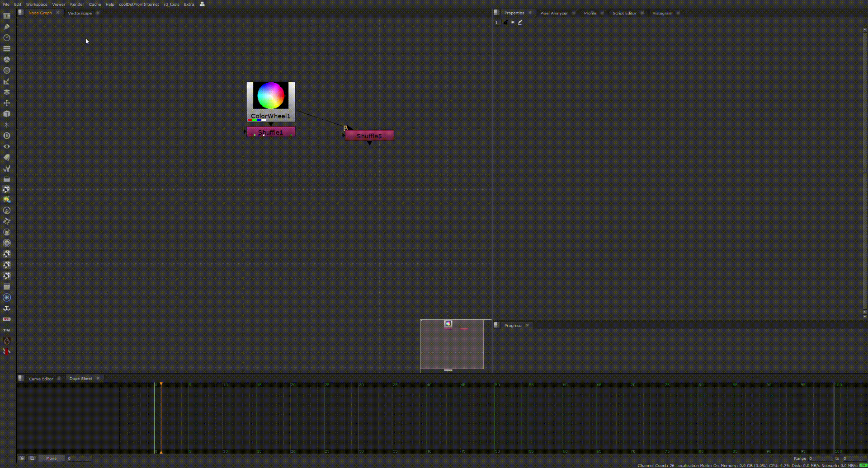Screen dimensions: 868x468
Task: Select the Shuffle1 node
Action: (x=271, y=132)
